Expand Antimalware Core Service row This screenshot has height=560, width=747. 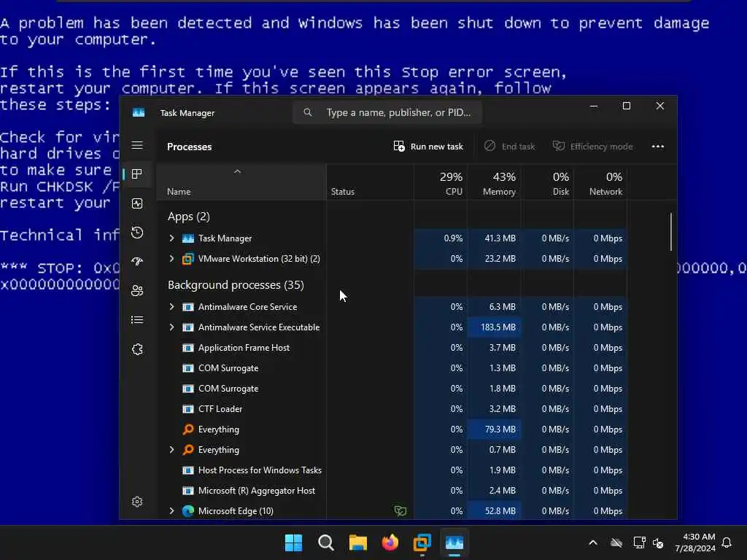171,307
